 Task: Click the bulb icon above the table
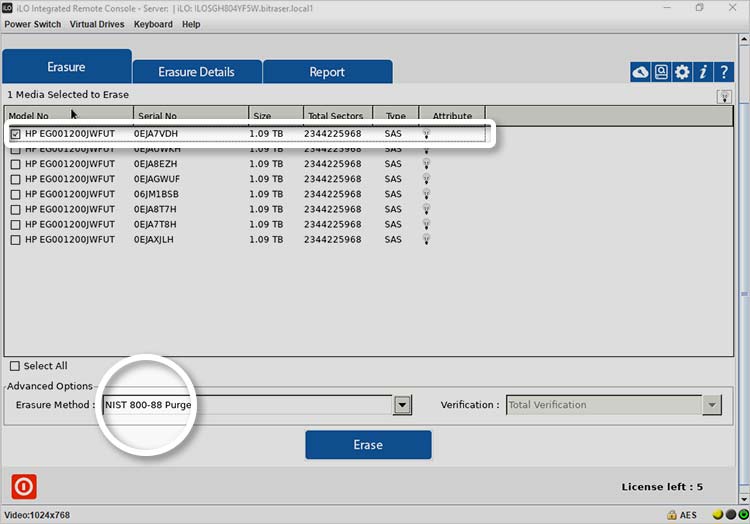(x=724, y=97)
